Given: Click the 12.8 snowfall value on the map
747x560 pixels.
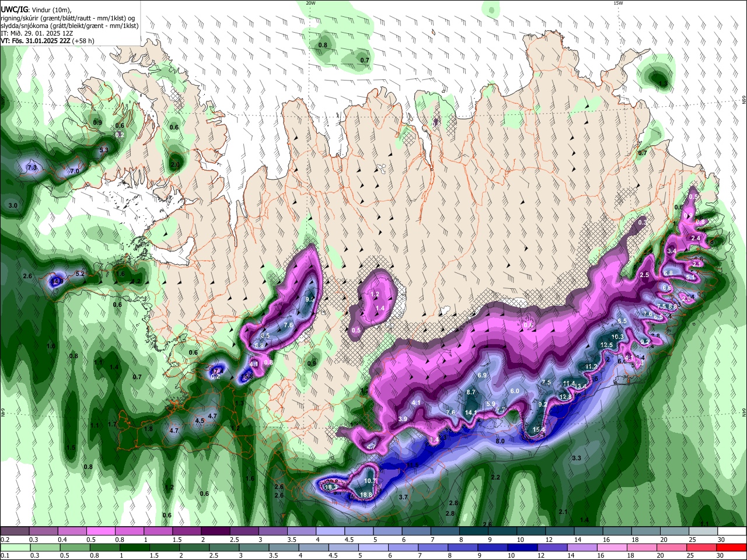Looking at the screenshot, I should point(566,397).
